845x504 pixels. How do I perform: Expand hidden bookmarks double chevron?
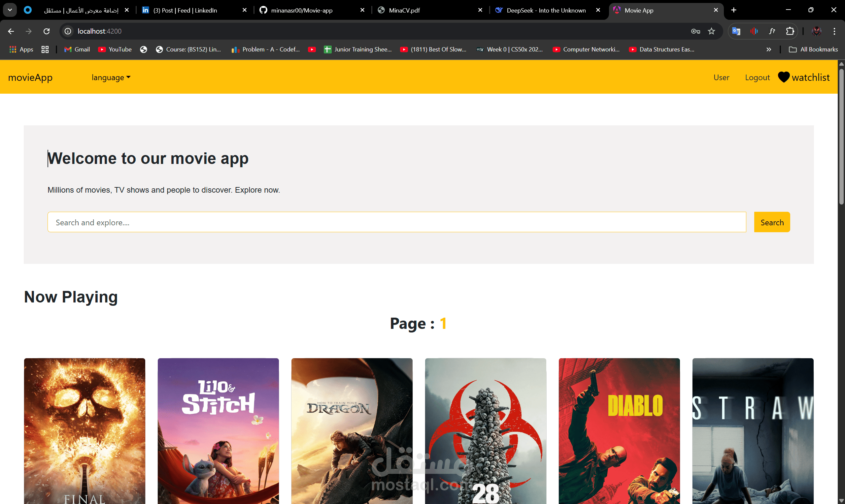coord(769,49)
